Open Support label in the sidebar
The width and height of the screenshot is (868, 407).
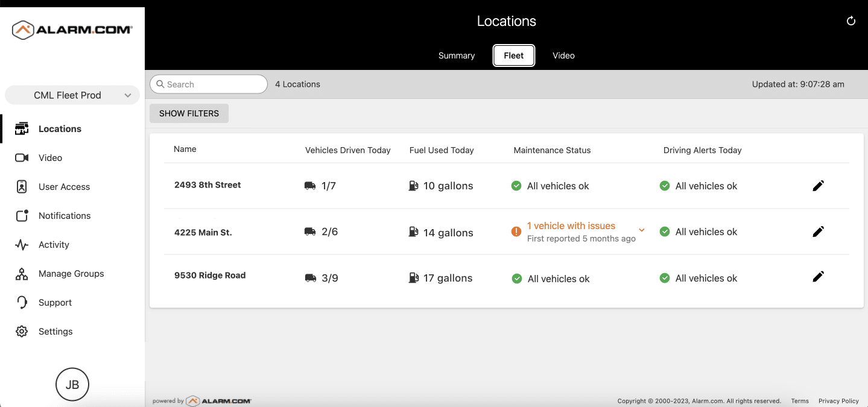(x=55, y=303)
